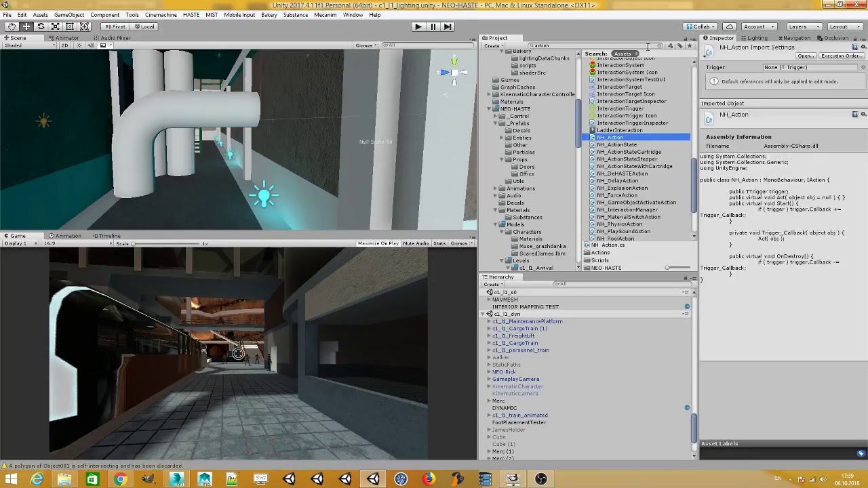Viewport: 868px width, 488px height.
Task: Select the Scale tool in the toolbar
Action: [x=55, y=26]
